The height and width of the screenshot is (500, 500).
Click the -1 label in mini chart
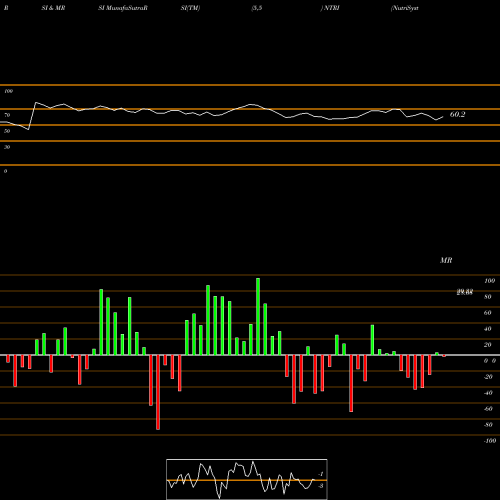pyautogui.click(x=321, y=474)
